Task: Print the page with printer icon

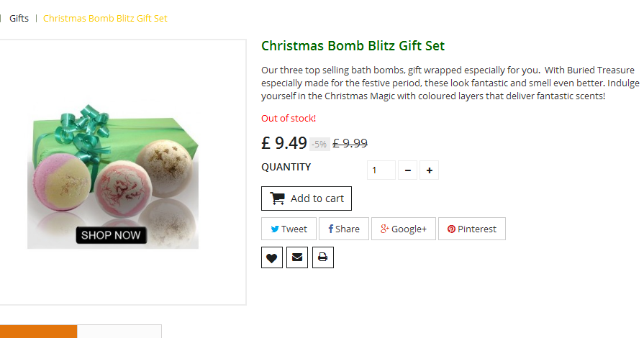Action: pyautogui.click(x=322, y=257)
